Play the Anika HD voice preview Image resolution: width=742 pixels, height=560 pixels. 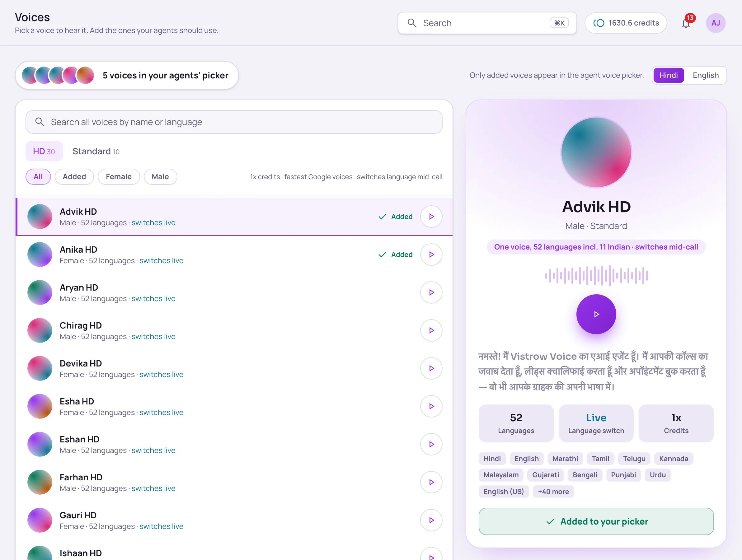[x=431, y=254]
